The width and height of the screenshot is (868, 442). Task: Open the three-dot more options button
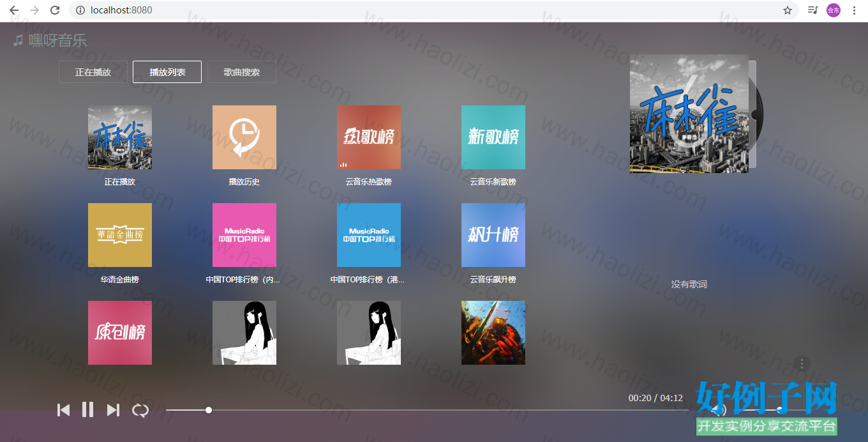point(802,363)
